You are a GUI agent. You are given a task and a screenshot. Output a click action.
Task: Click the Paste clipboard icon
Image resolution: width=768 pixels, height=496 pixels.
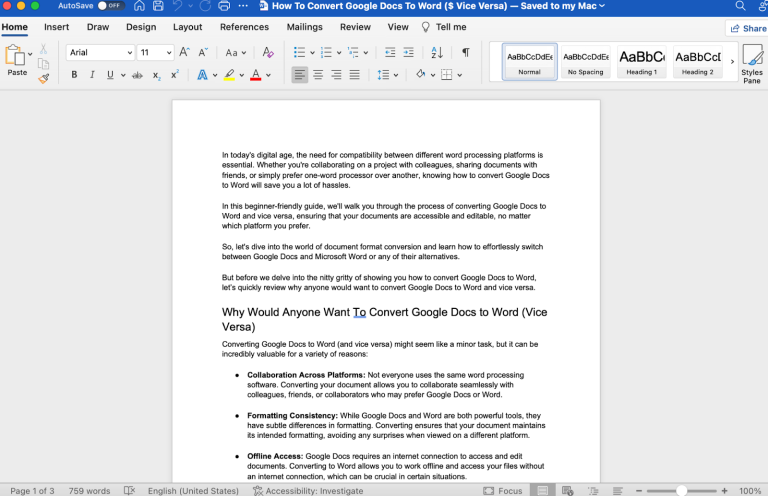click(x=15, y=55)
